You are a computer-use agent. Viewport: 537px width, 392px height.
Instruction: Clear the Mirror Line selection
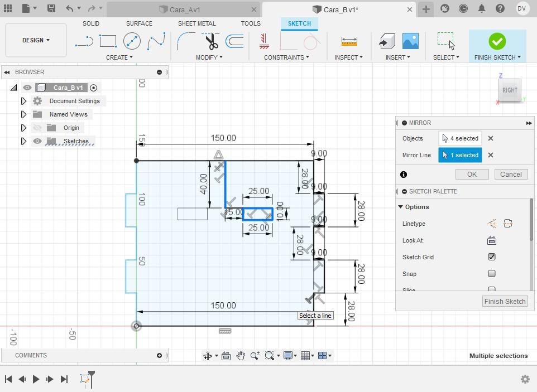tap(491, 155)
